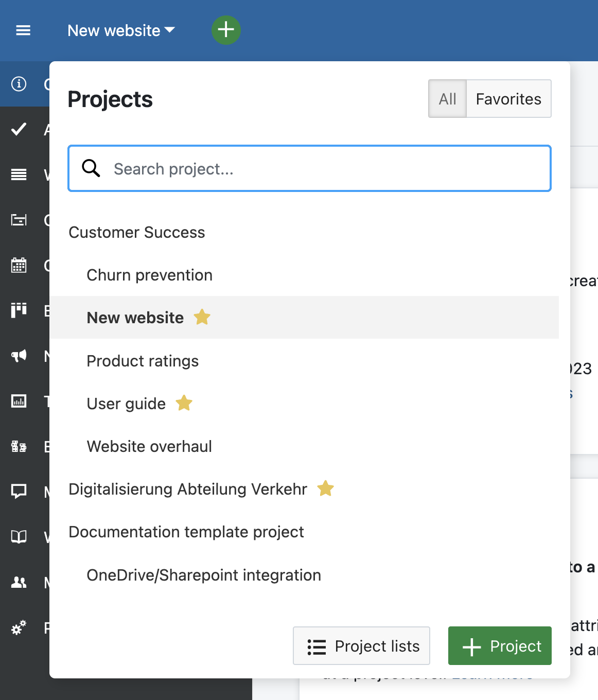Viewport: 598px width, 700px height.
Task: Open the project Overview page
Action: pyautogui.click(x=19, y=83)
